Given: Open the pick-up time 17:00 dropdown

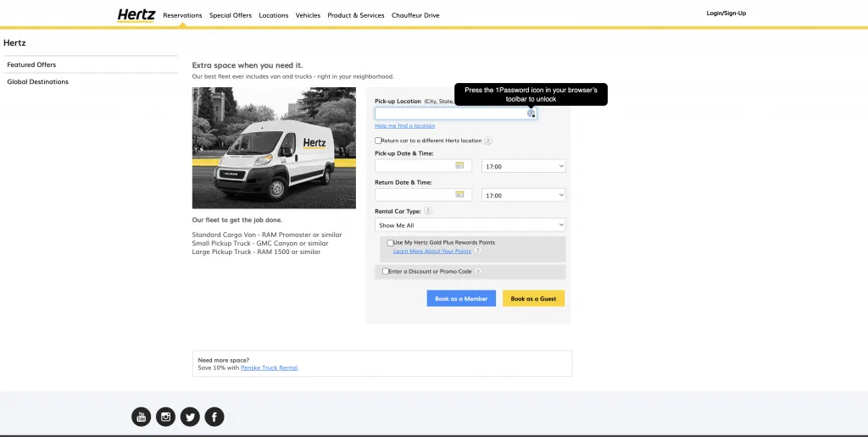Looking at the screenshot, I should pyautogui.click(x=524, y=166).
